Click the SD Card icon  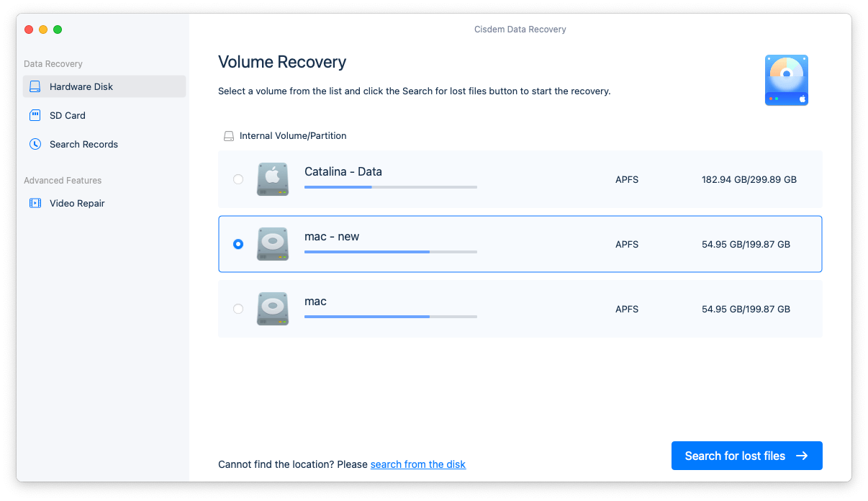35,115
